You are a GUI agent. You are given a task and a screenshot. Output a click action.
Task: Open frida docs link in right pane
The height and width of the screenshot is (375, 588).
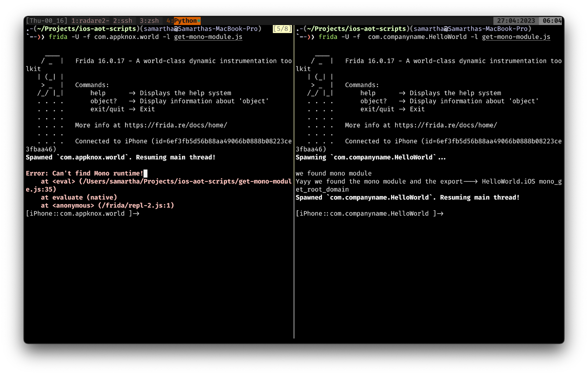[446, 125]
